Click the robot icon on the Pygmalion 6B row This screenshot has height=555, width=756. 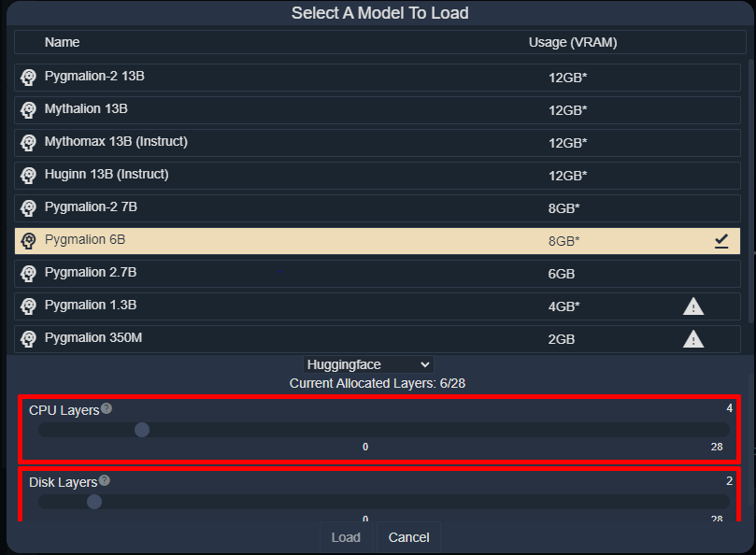(27, 240)
